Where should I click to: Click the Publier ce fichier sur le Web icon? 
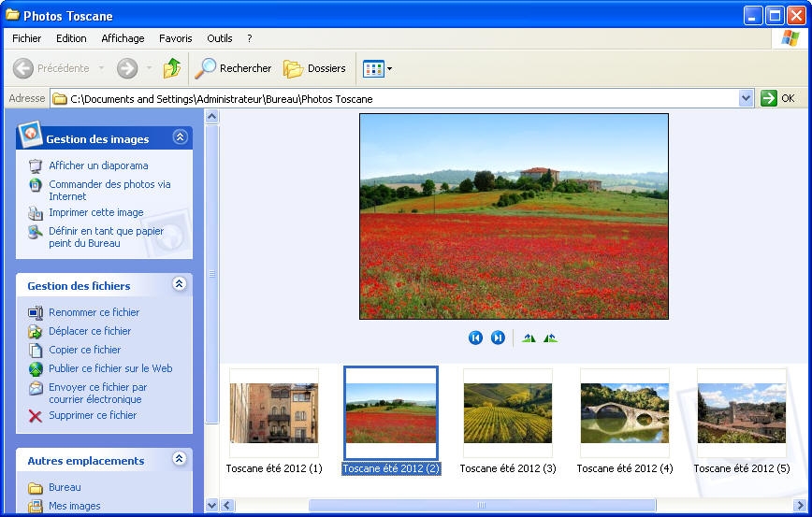36,368
